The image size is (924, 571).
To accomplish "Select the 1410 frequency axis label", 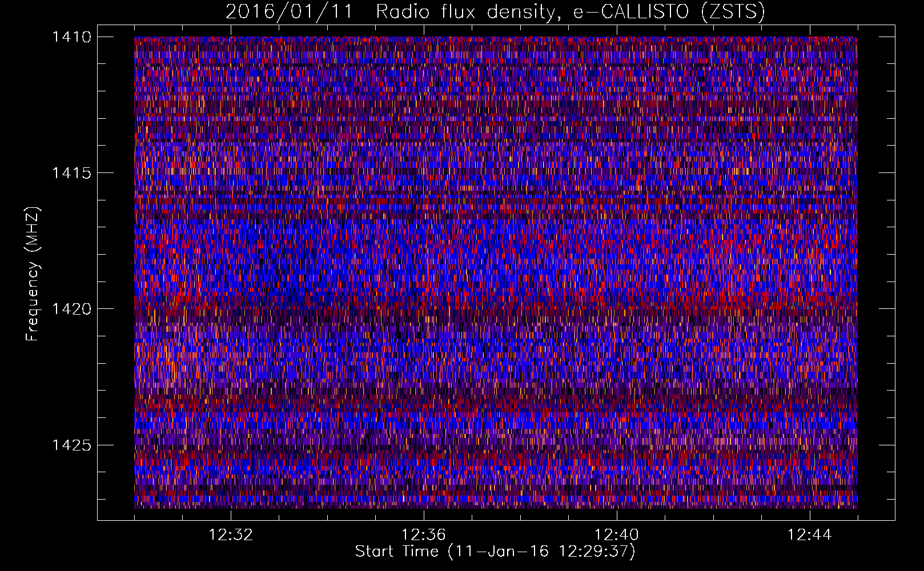I will point(71,37).
